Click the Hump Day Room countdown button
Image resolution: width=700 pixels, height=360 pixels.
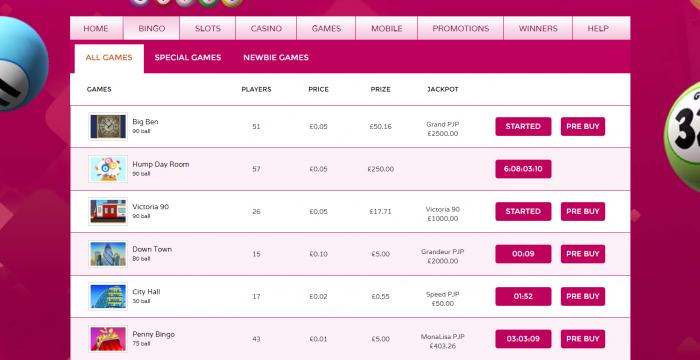523,169
